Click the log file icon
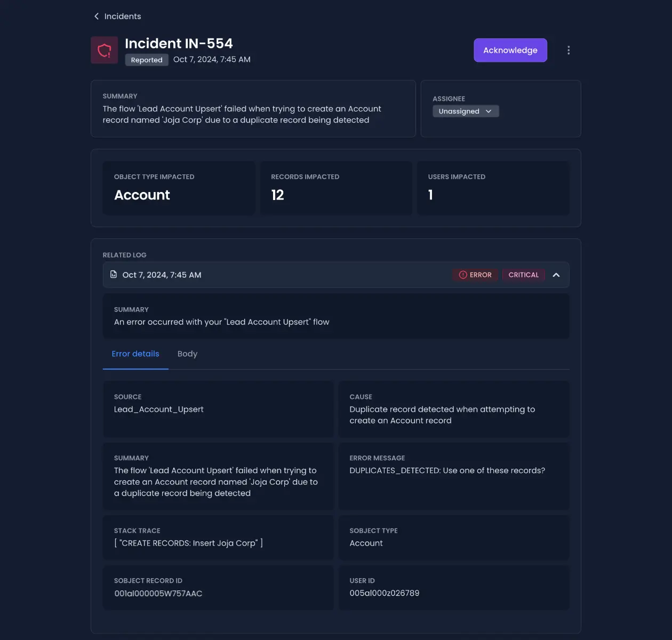 (114, 275)
